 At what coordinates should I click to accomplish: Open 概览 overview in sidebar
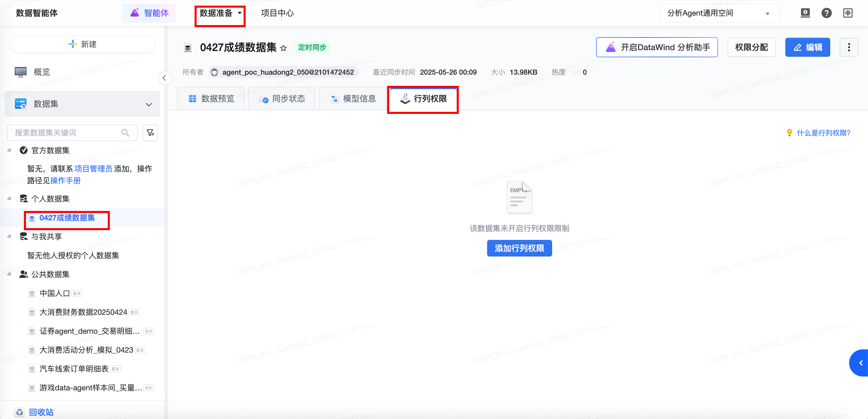pos(42,72)
